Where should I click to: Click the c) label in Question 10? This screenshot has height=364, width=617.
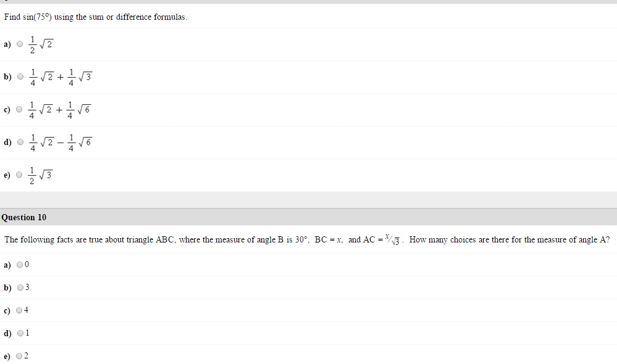point(6,310)
